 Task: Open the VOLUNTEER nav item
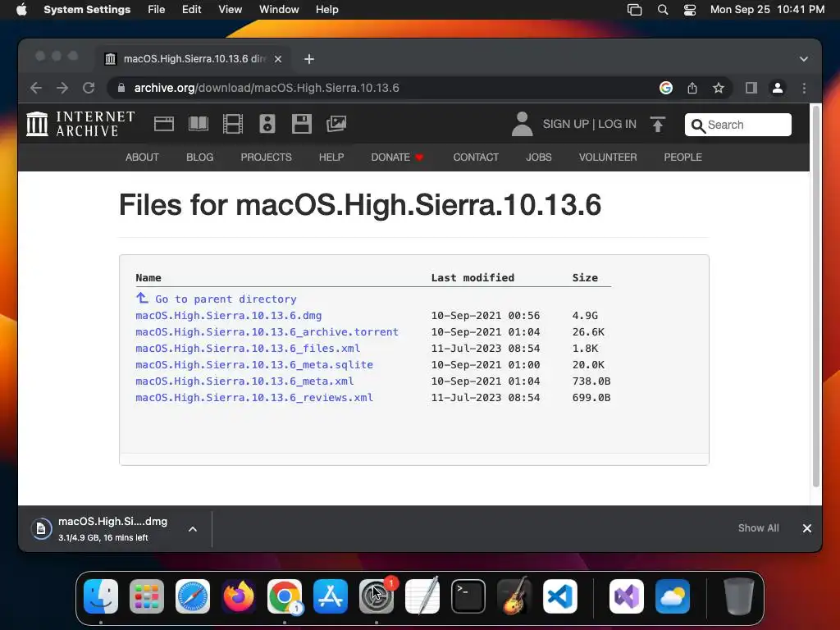[x=608, y=157]
